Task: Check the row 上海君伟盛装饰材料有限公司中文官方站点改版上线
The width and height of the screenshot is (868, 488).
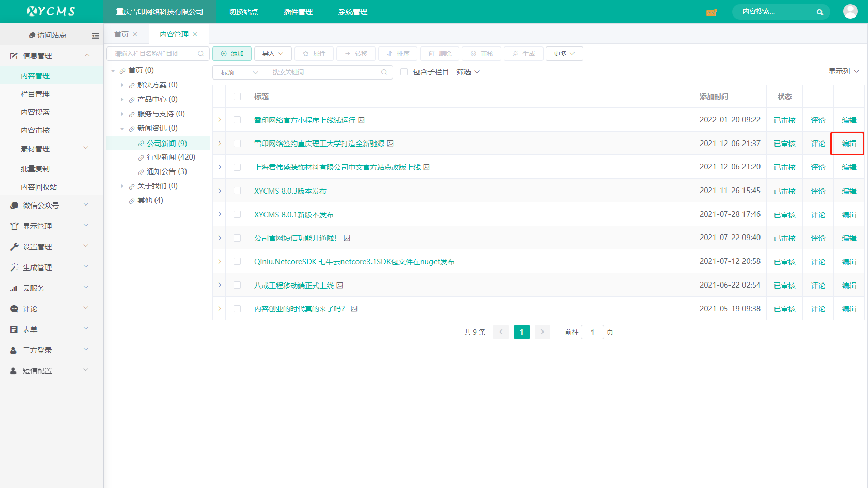Action: [x=237, y=167]
